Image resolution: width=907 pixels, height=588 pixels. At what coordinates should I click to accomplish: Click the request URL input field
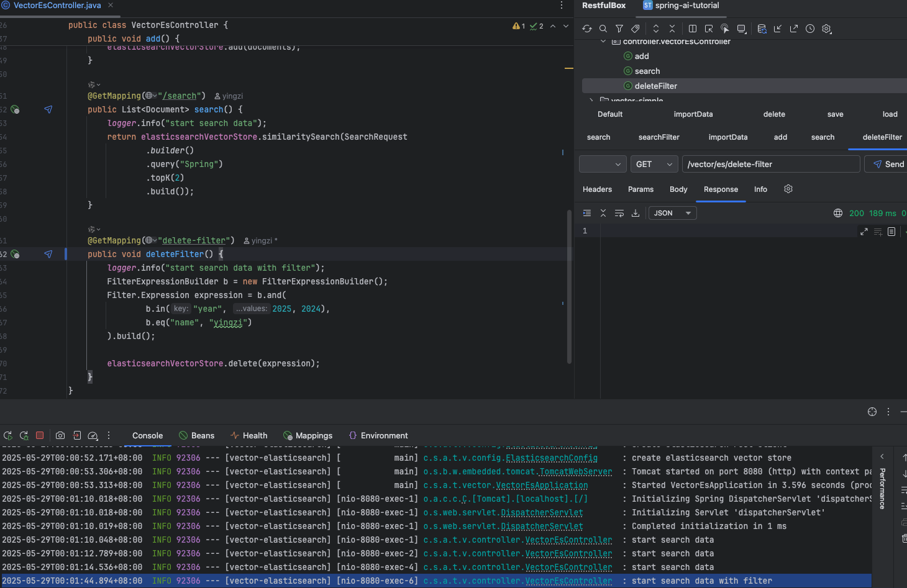[x=770, y=164]
